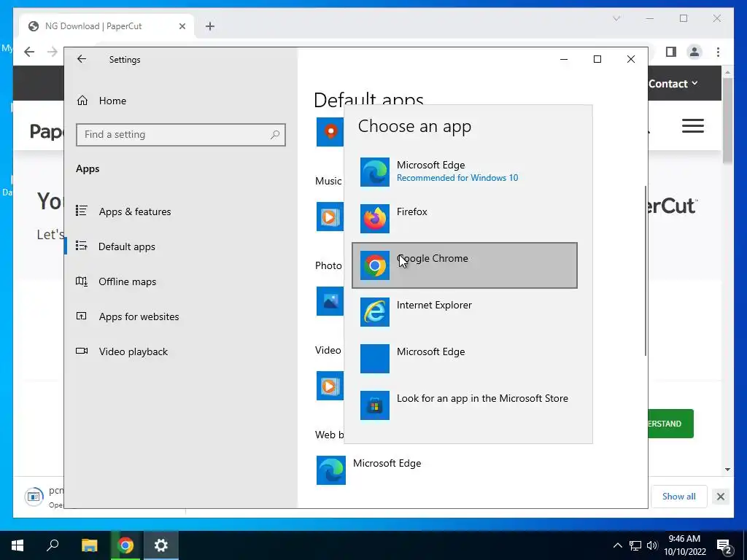Choose Microsoft Edge recommended for Windows 10

pyautogui.click(x=465, y=172)
